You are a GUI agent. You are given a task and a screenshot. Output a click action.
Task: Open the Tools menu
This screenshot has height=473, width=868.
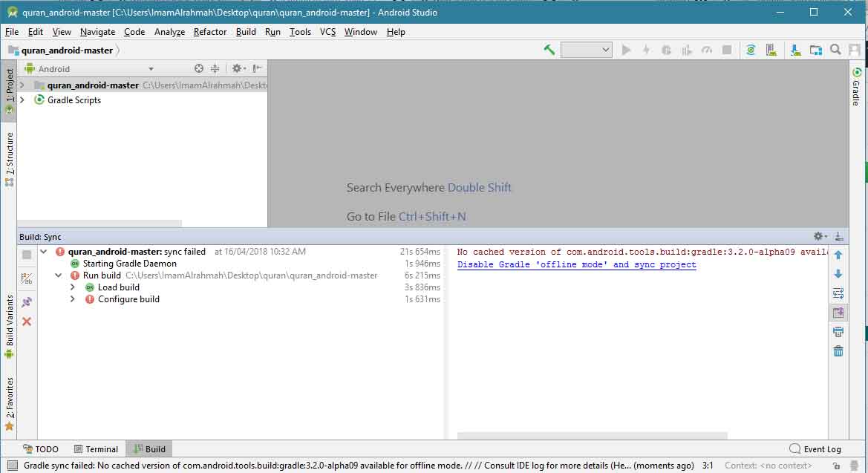pyautogui.click(x=300, y=32)
